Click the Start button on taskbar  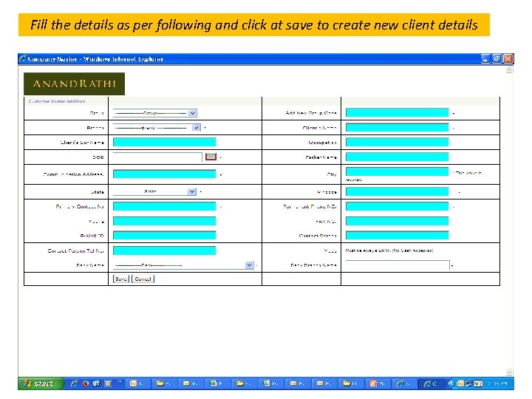41,383
